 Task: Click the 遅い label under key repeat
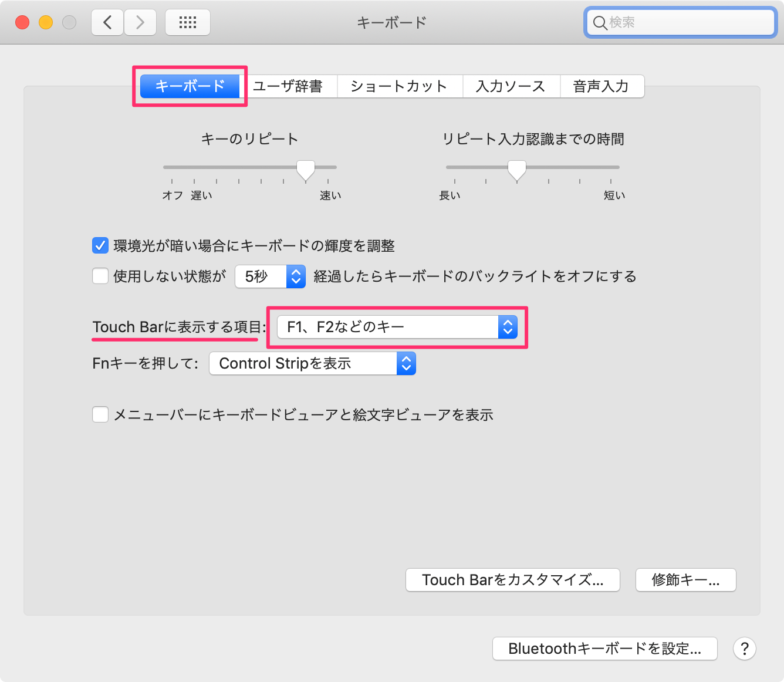tap(201, 195)
